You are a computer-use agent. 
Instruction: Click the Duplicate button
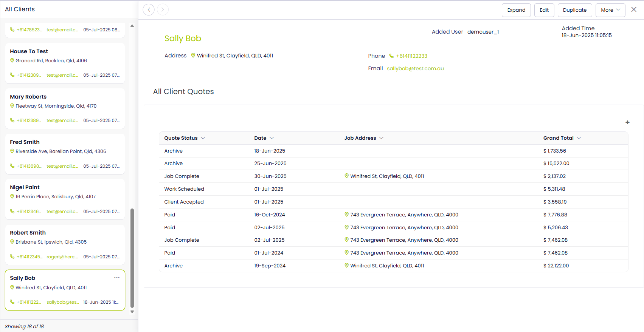[574, 10]
